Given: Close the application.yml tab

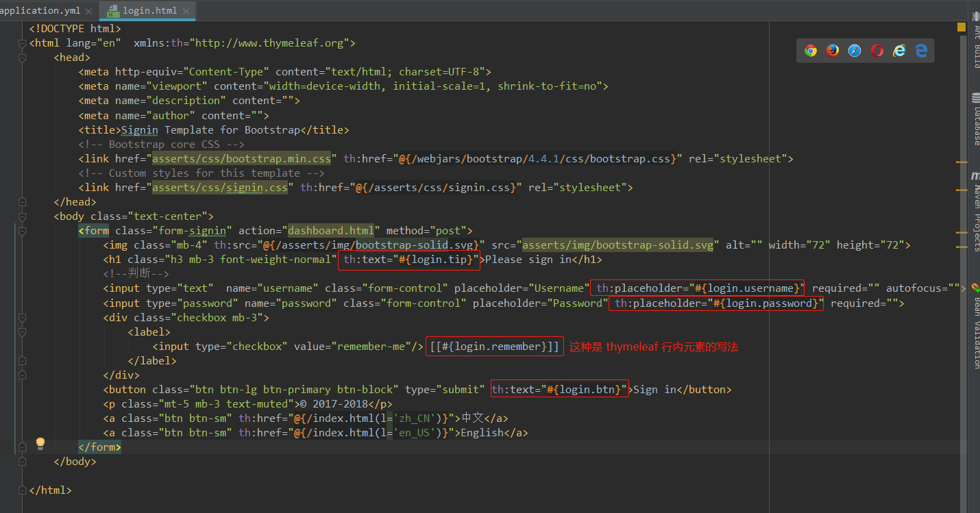Looking at the screenshot, I should [x=89, y=11].
